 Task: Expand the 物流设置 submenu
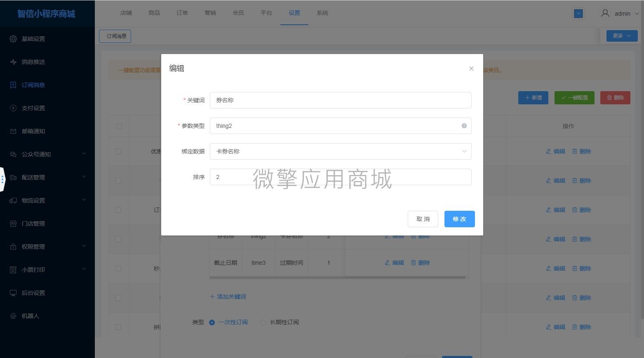pos(84,200)
